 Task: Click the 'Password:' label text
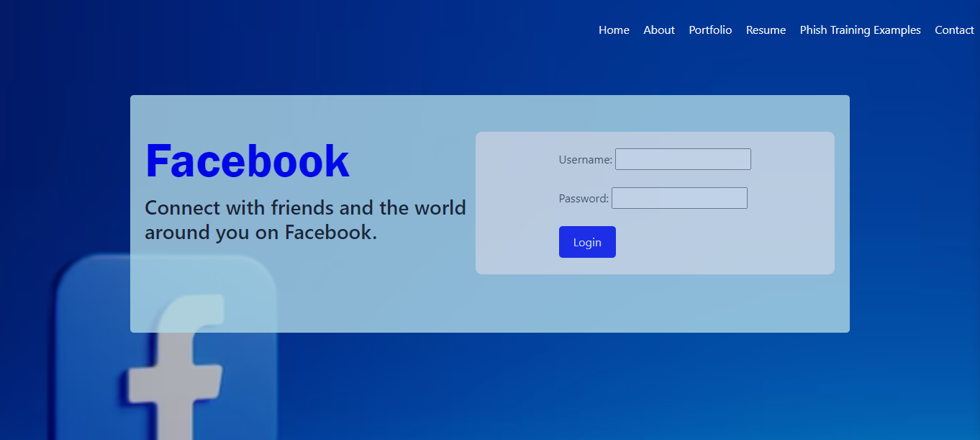click(584, 199)
